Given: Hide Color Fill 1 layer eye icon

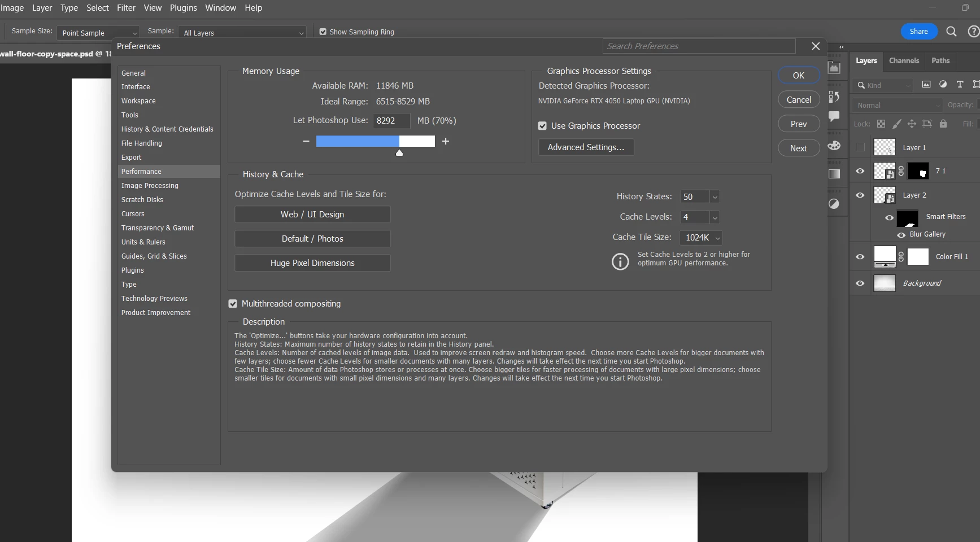Looking at the screenshot, I should click(x=860, y=257).
